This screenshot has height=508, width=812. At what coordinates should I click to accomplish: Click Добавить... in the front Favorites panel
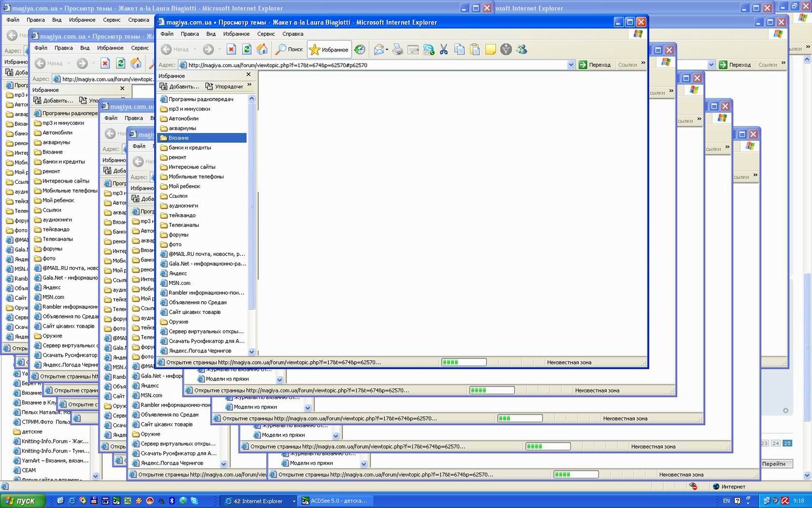[x=179, y=86]
